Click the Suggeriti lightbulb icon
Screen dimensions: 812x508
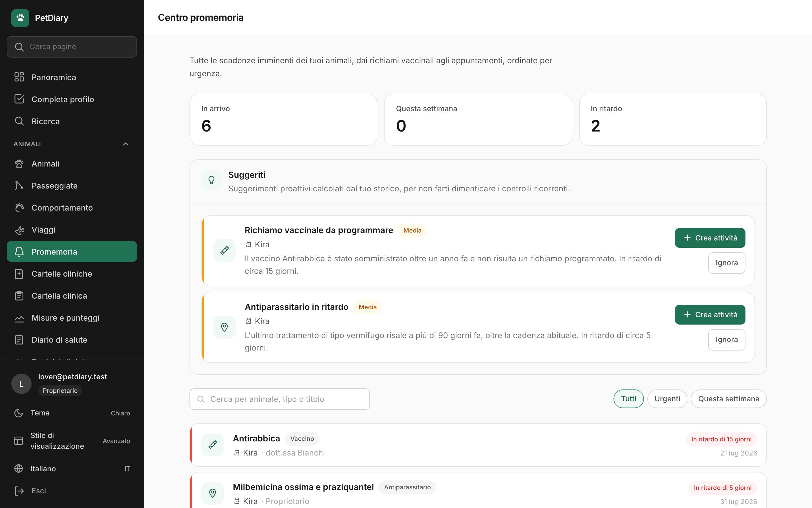[211, 180]
